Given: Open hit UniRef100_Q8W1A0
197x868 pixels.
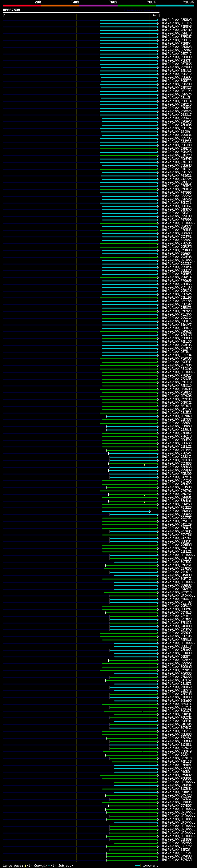Looking at the screenshot, I should point(177,30).
